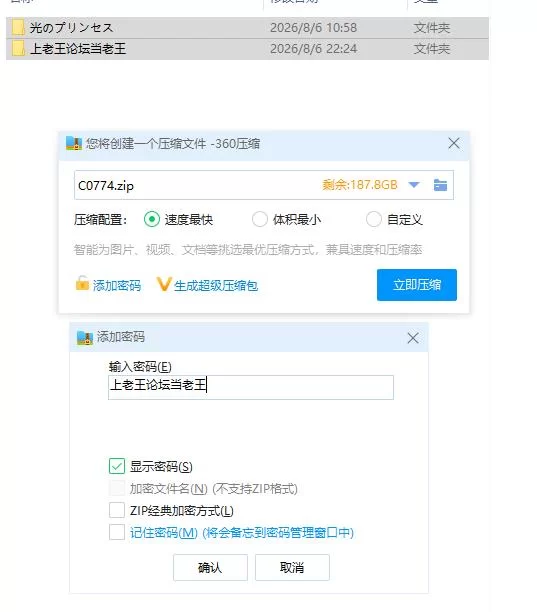Click the orange padlock icon for 添加密码
537x612 pixels.
[82, 283]
